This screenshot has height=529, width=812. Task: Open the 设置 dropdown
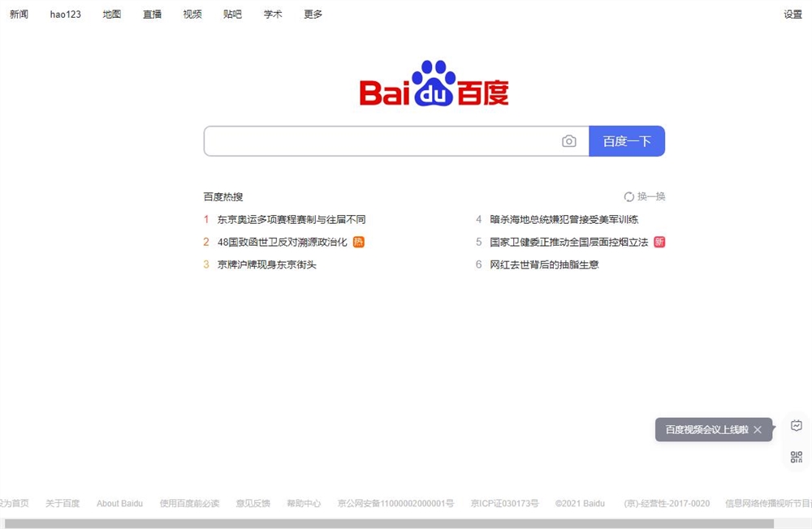(x=793, y=15)
